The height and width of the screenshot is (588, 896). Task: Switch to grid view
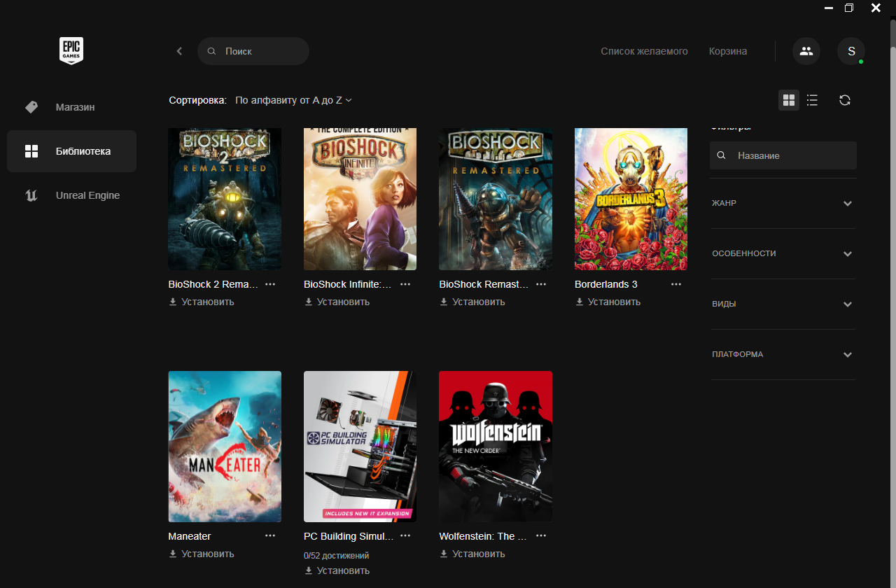click(x=789, y=100)
